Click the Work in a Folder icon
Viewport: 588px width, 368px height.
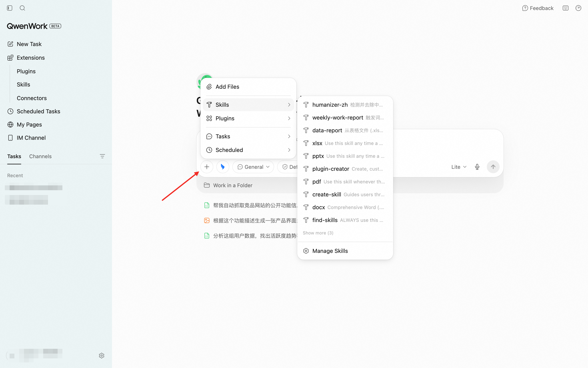click(207, 185)
